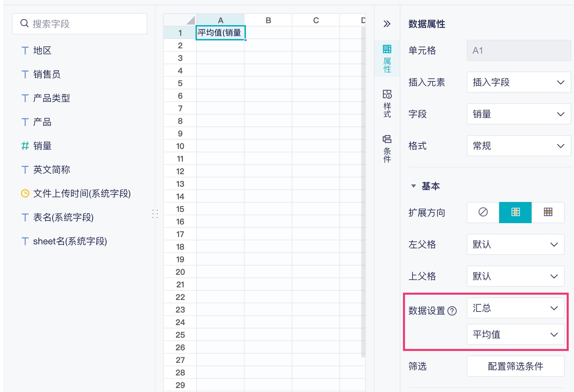
Task: Click the 数据设置 help question-mark icon
Action: (x=452, y=311)
